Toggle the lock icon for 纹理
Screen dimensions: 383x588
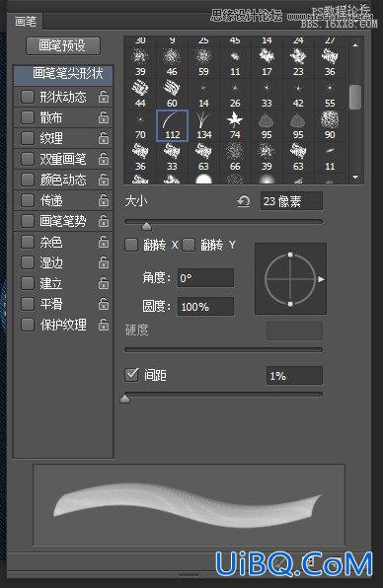click(x=104, y=138)
